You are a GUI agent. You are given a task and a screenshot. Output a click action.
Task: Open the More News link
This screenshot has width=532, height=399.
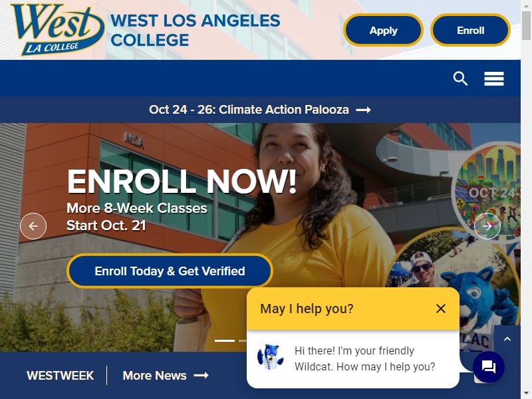coord(166,376)
